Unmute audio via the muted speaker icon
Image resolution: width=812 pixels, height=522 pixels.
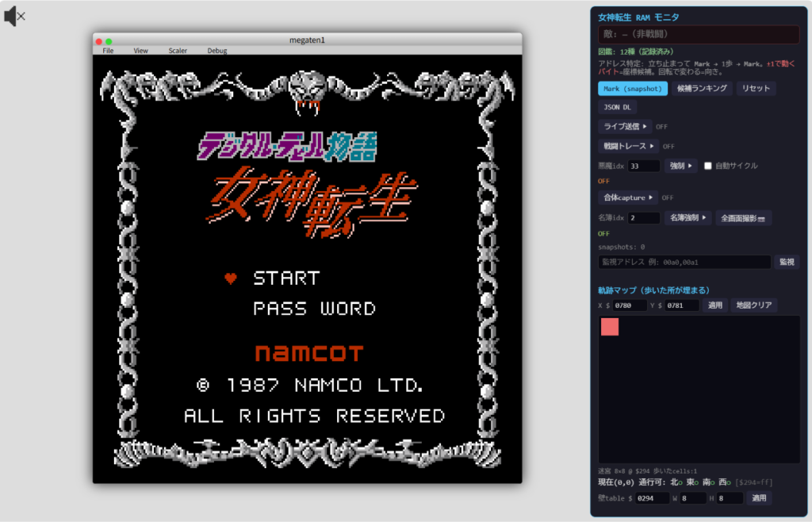14,17
